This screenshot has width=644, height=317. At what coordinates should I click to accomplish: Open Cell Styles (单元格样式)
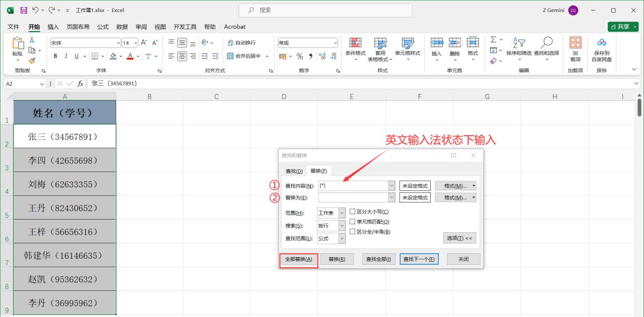point(408,49)
